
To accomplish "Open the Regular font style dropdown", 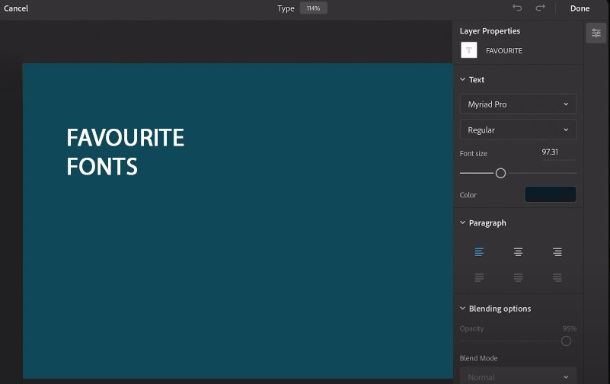I will point(518,130).
